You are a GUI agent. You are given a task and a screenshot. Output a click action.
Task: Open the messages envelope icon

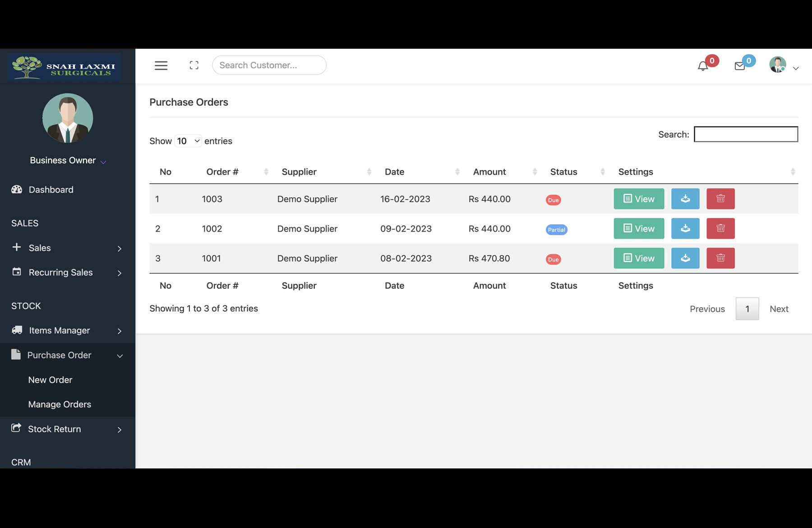pos(739,66)
